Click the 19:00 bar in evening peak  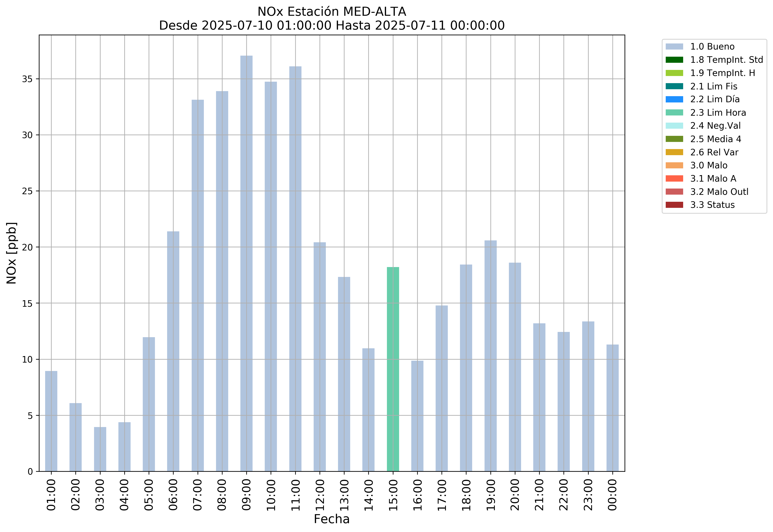pyautogui.click(x=490, y=356)
